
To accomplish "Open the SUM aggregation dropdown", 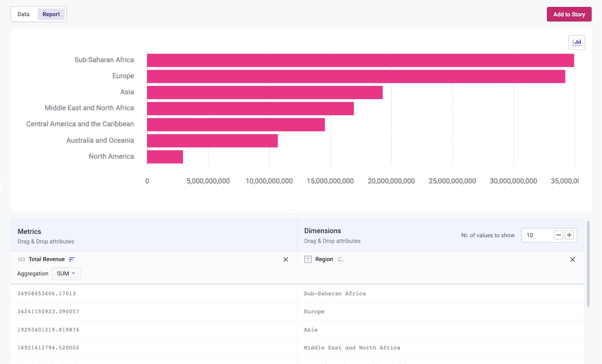I will [x=66, y=273].
